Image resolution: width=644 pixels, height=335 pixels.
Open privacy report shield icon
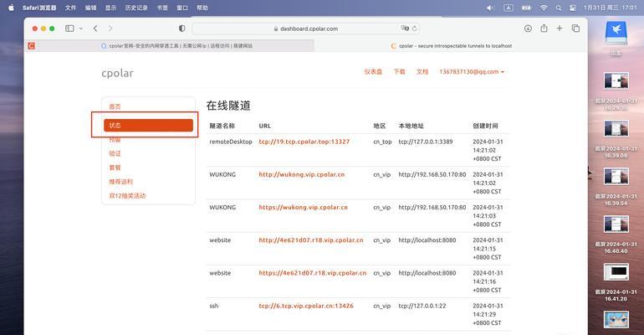182,28
